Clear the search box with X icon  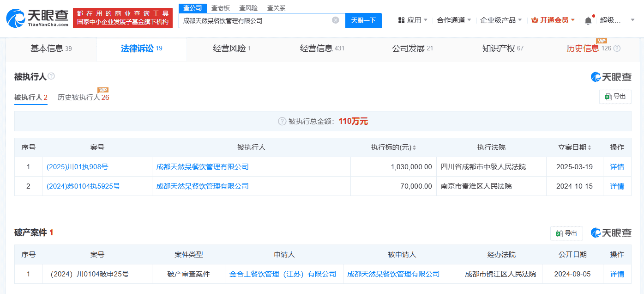[x=336, y=20]
